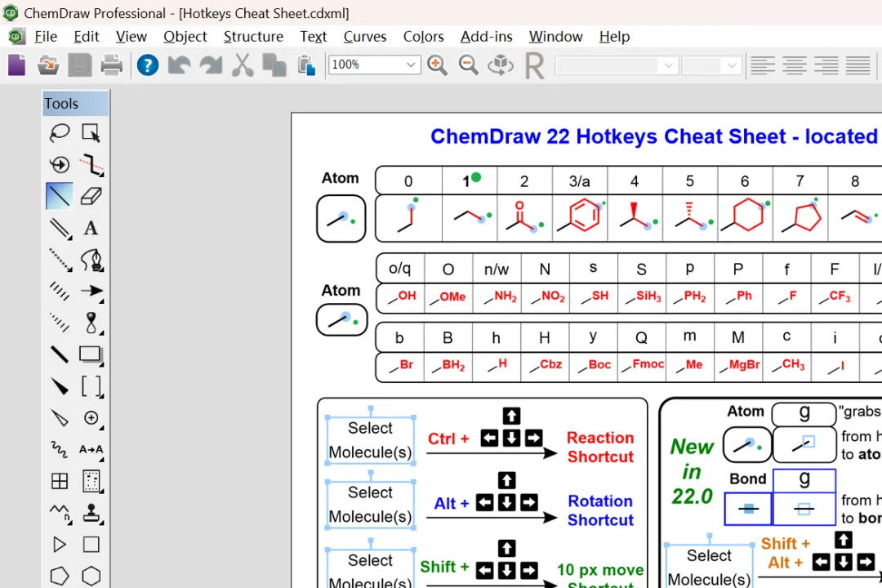The image size is (882, 588).
Task: Pick the Drawing Elements rectangle tool
Action: pos(91,354)
